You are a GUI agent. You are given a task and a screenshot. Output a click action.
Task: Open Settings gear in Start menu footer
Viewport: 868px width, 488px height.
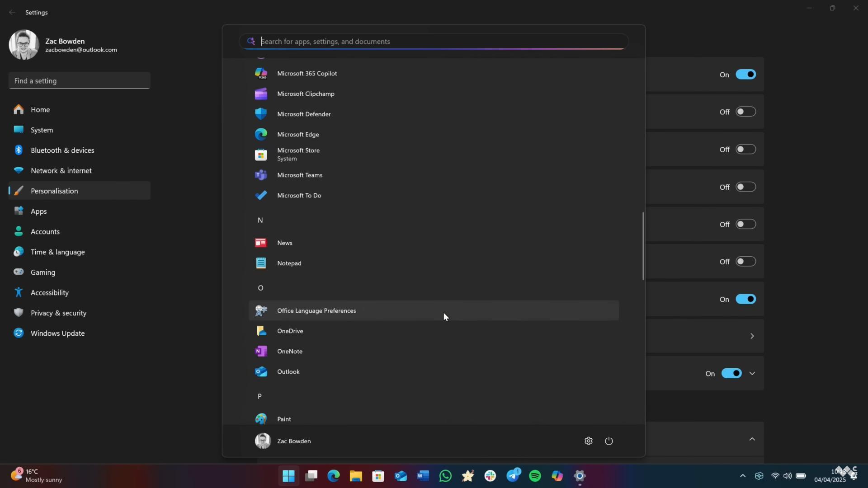tap(588, 441)
